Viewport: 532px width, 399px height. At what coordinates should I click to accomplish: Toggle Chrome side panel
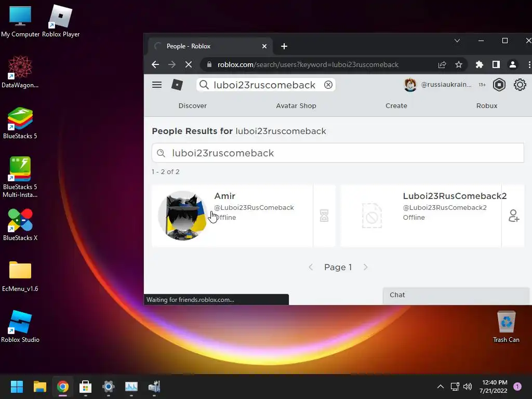pos(496,64)
